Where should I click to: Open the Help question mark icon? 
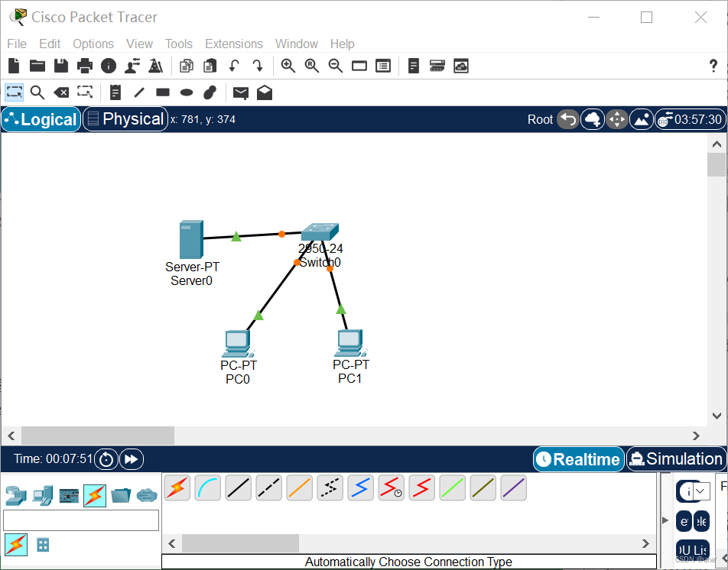coord(713,66)
